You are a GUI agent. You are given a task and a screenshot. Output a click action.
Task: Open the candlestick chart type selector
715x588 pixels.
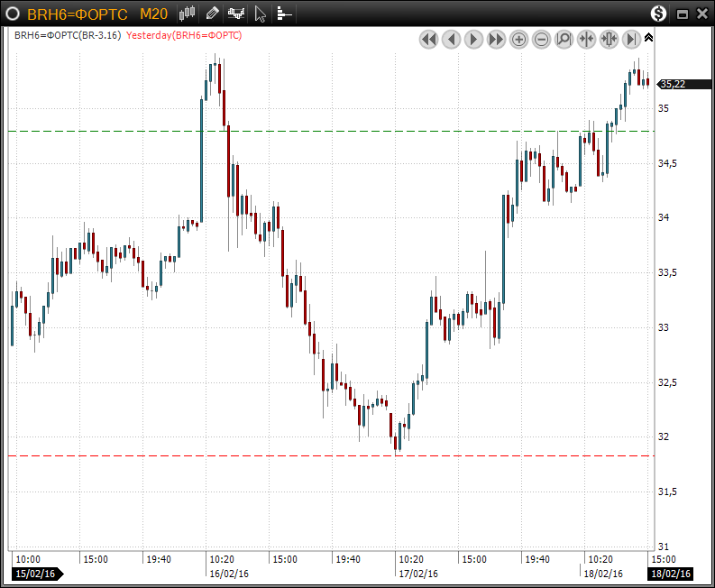pos(188,14)
